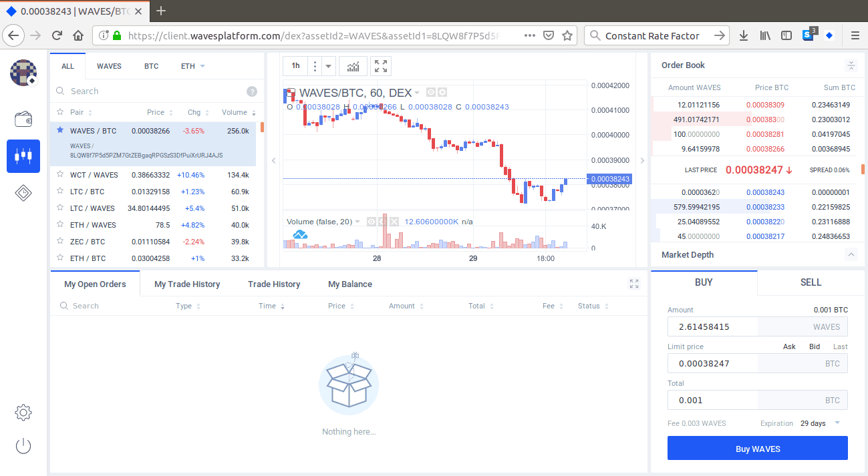This screenshot has height=476, width=868.
Task: Change the expiration from 29 days
Action: point(820,423)
